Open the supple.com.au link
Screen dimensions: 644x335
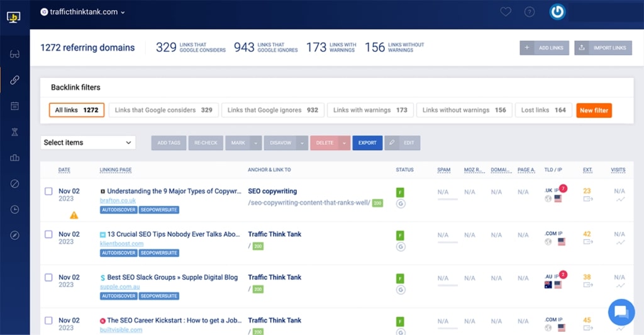[x=120, y=287]
